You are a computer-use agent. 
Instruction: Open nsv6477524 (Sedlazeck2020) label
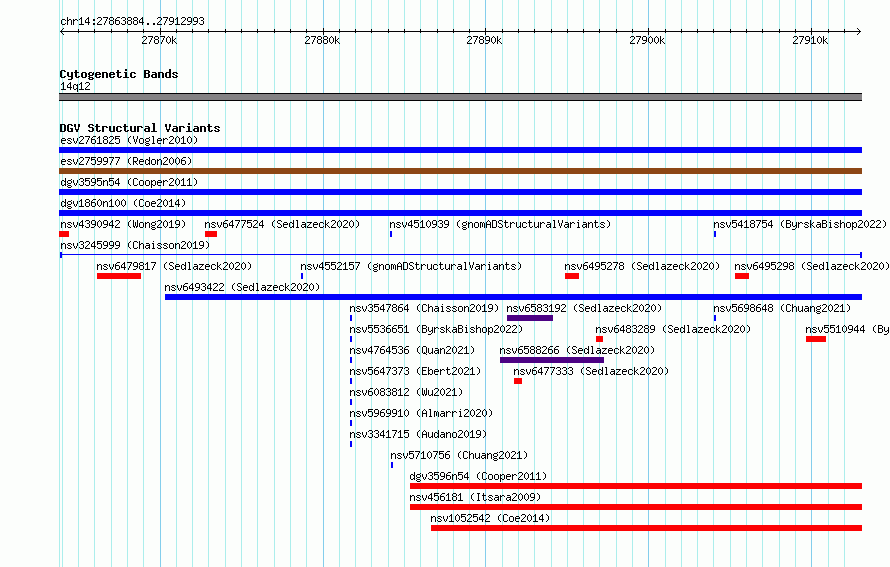tap(282, 224)
